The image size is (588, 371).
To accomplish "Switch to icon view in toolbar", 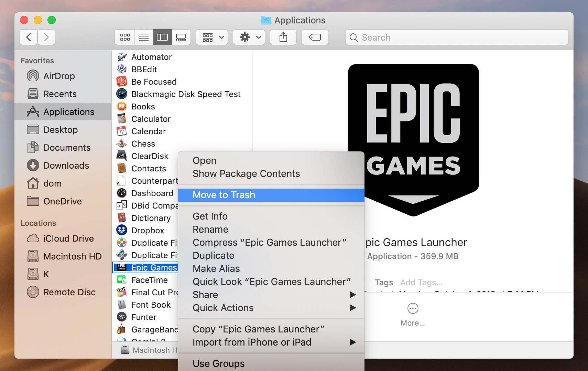I will coord(125,37).
